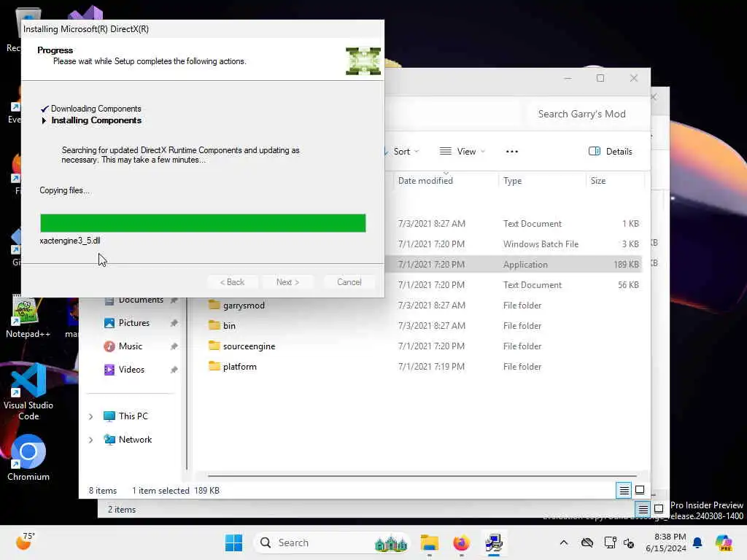Open Videos in the navigation pane
Screen dimensions: 747x560
131,370
